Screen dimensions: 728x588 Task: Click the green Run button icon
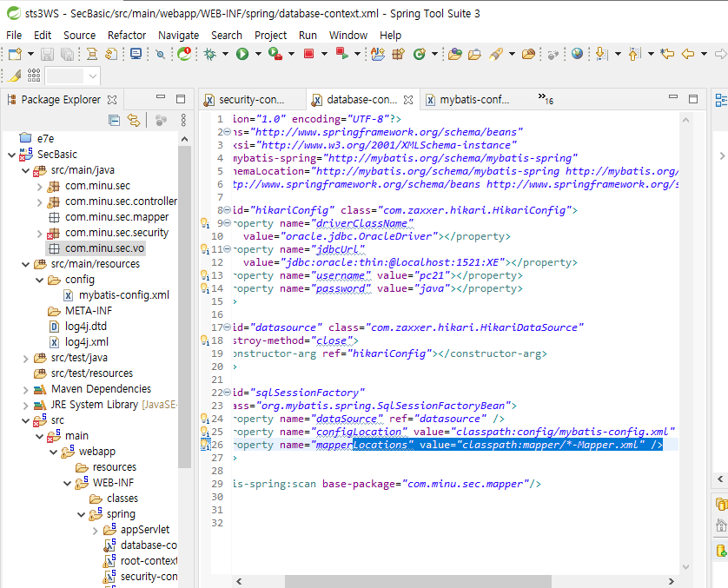tap(242, 55)
